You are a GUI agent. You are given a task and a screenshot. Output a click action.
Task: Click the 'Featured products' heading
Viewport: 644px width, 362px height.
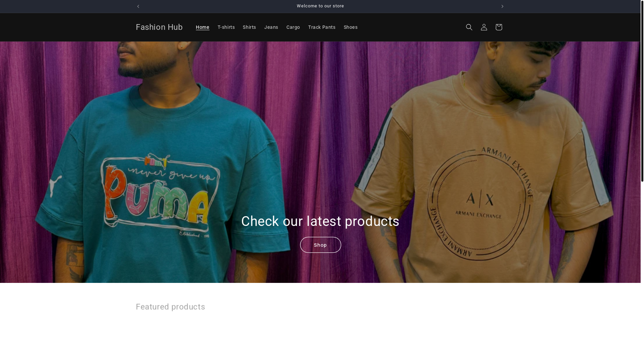coord(170,307)
